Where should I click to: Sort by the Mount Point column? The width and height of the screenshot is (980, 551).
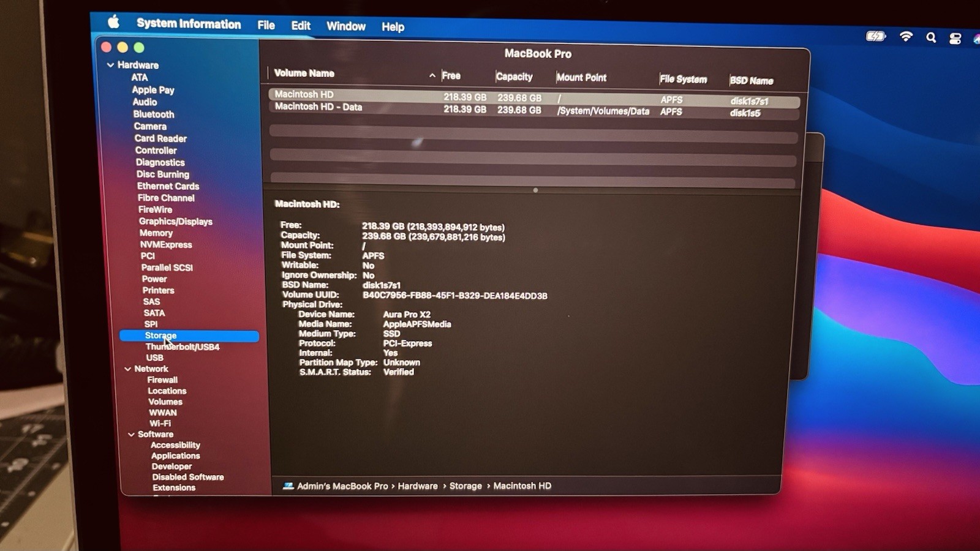pos(581,78)
